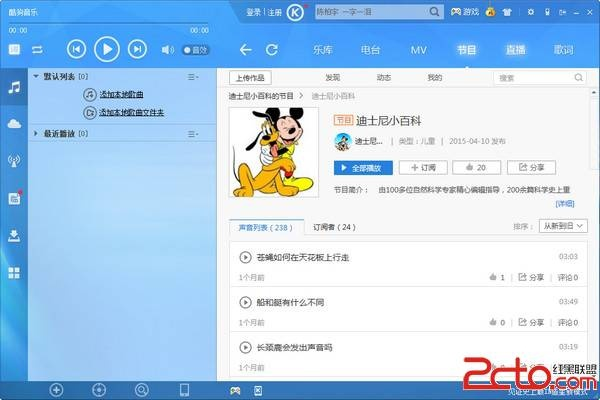600x400 pixels.
Task: Click the add plus icon in bottom bar
Action: tap(56, 390)
